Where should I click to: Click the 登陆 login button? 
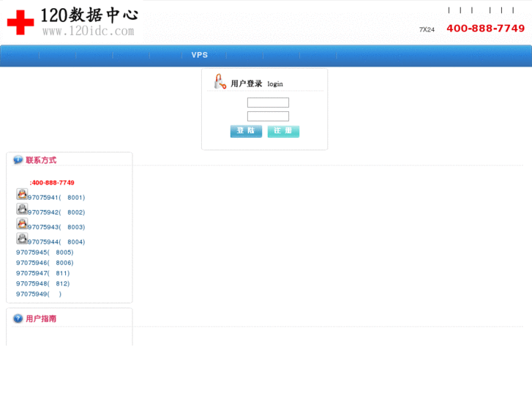pos(246,131)
